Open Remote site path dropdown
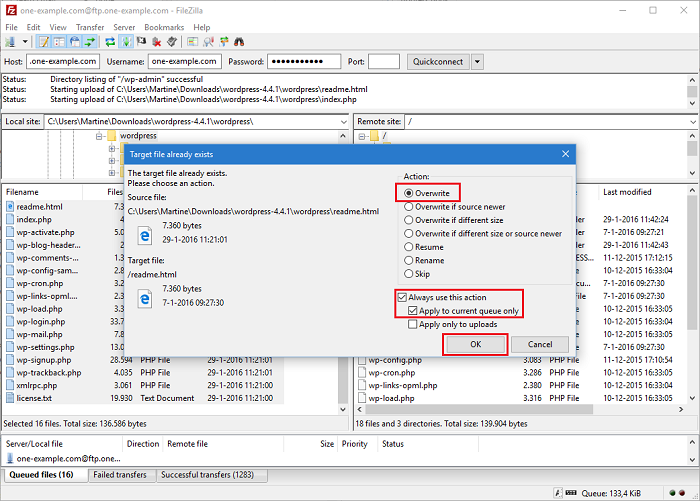The width and height of the screenshot is (700, 501). 692,121
